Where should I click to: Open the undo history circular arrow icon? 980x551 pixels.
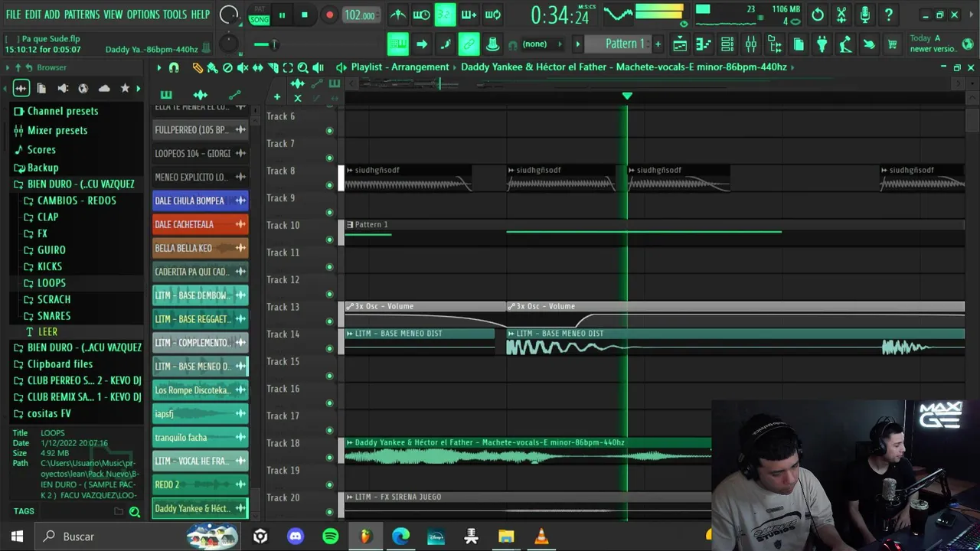[x=818, y=15]
